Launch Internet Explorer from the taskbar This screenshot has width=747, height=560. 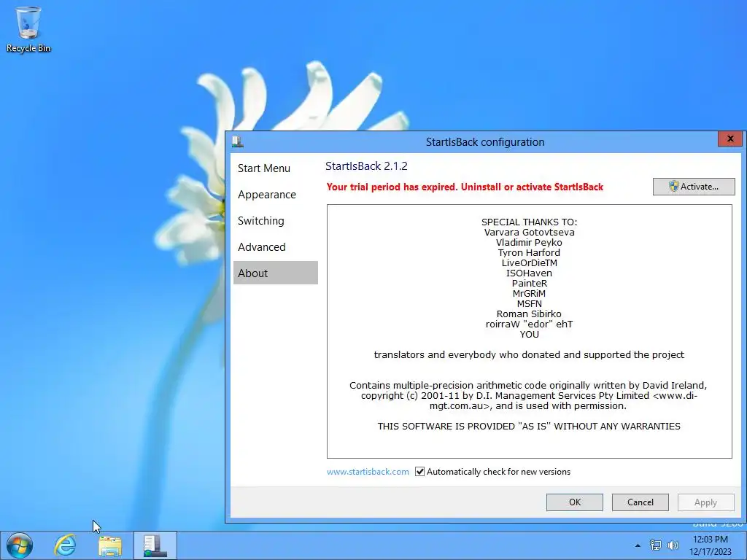tap(65, 545)
